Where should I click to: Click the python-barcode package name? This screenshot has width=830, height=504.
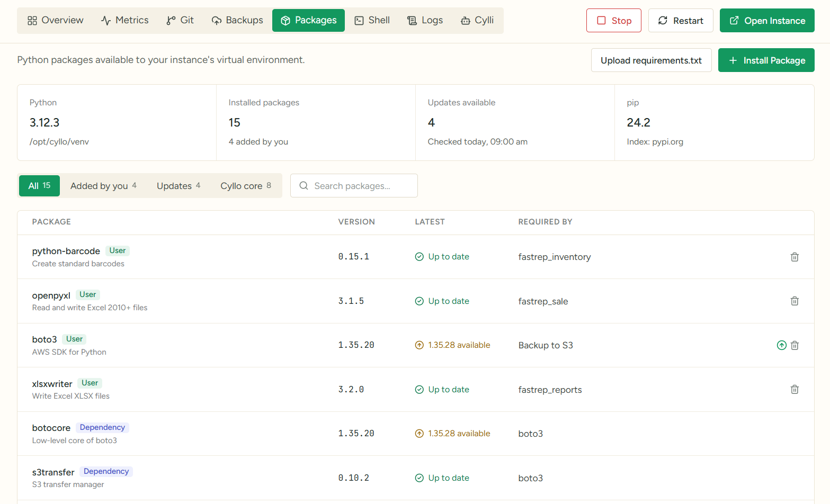tap(66, 251)
